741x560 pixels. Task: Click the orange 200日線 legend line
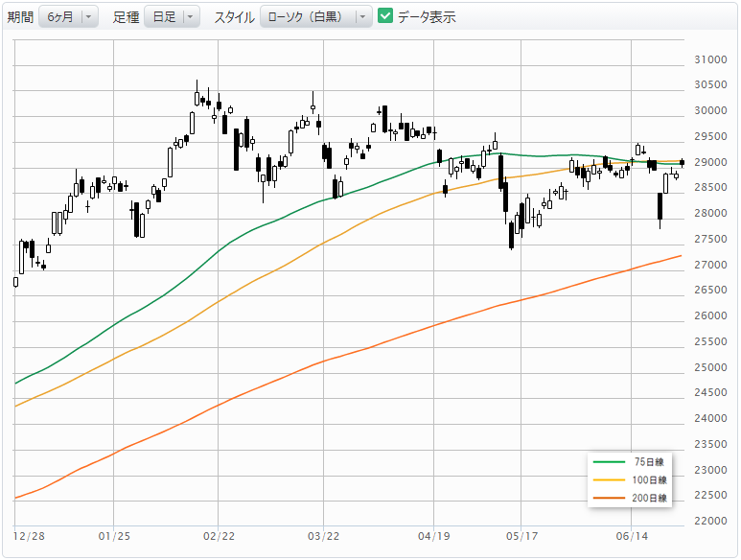[x=609, y=498]
